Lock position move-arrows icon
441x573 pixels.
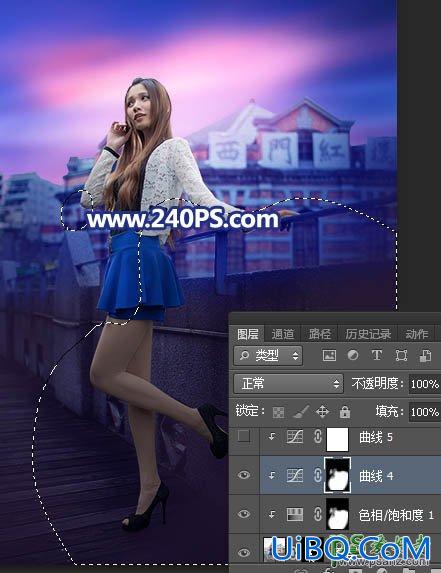322,412
